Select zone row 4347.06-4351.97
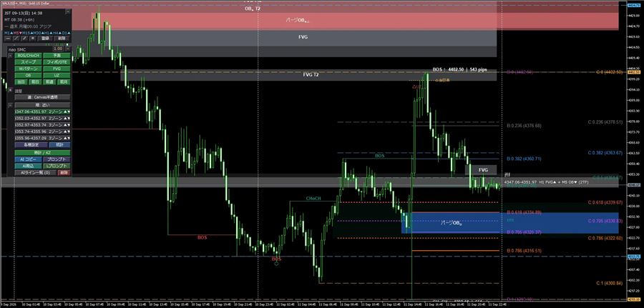 [42, 112]
